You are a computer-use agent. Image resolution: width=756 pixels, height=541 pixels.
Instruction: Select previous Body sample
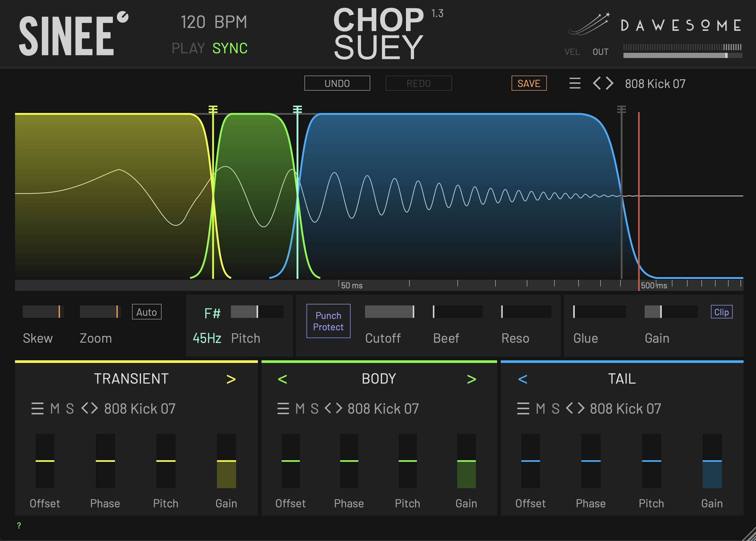328,408
